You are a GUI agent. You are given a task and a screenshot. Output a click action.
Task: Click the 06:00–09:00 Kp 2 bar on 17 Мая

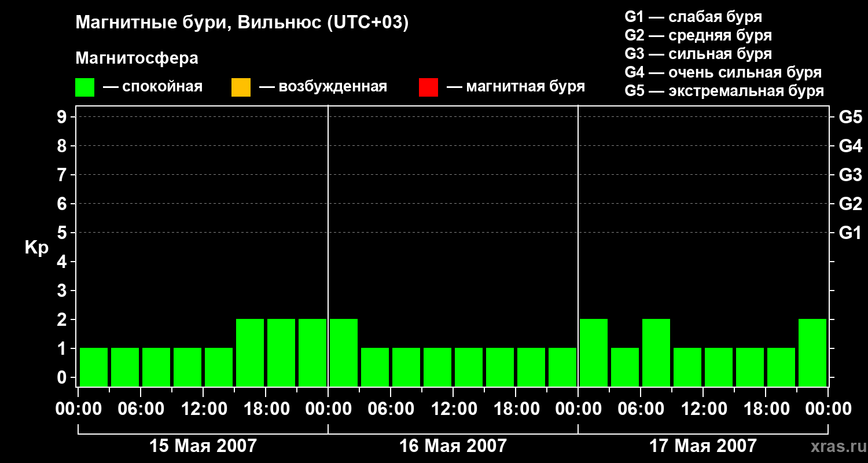coord(656,352)
